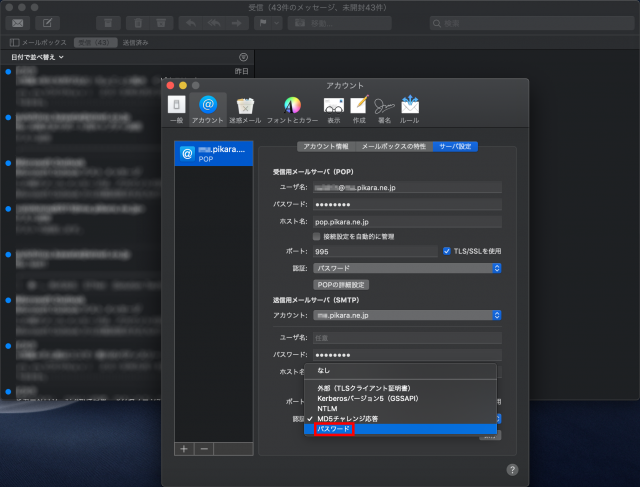Viewport: 640px width, 487px height.
Task: Enable 接続設定を自動的に管理 checkbox
Action: click(317, 236)
